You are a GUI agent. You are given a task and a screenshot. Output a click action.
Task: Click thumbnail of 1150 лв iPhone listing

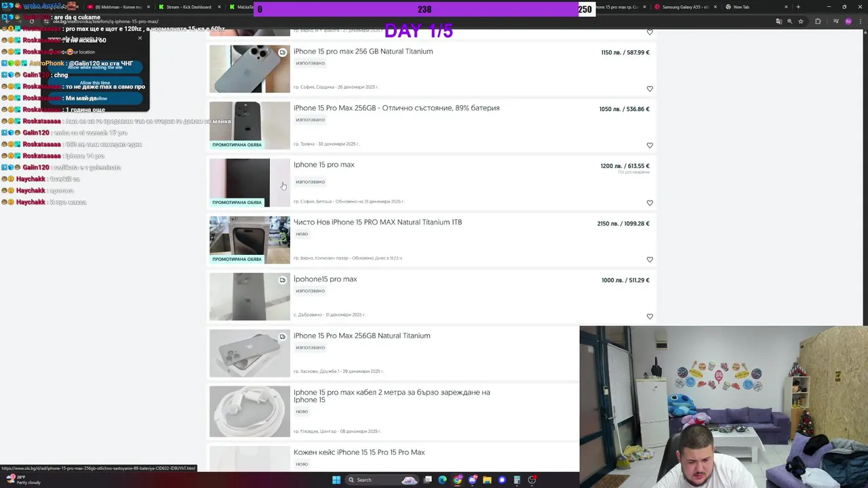click(250, 69)
